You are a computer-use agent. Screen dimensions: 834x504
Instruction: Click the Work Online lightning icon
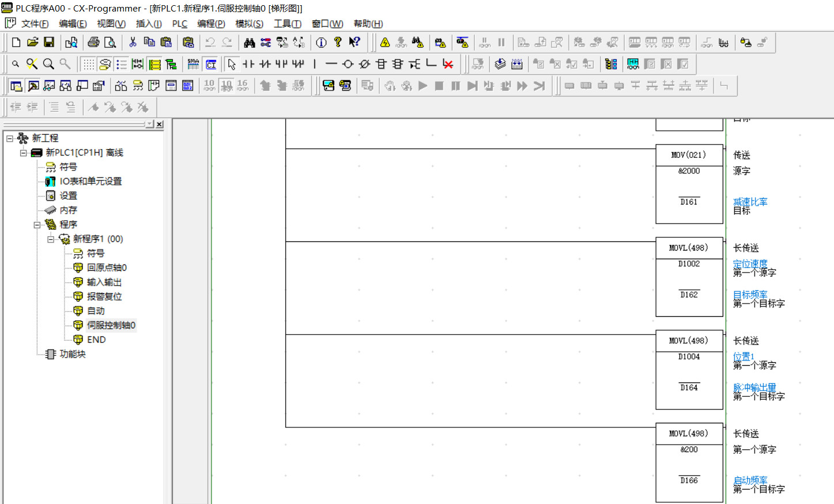[385, 42]
